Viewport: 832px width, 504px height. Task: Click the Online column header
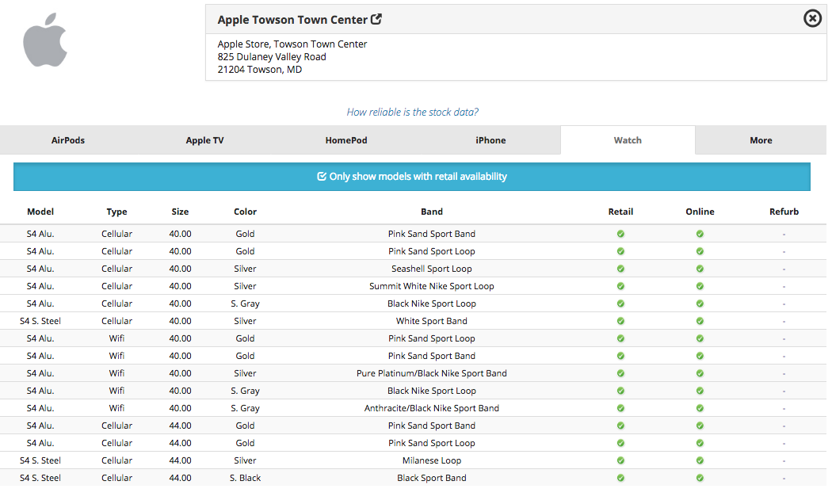coord(700,212)
